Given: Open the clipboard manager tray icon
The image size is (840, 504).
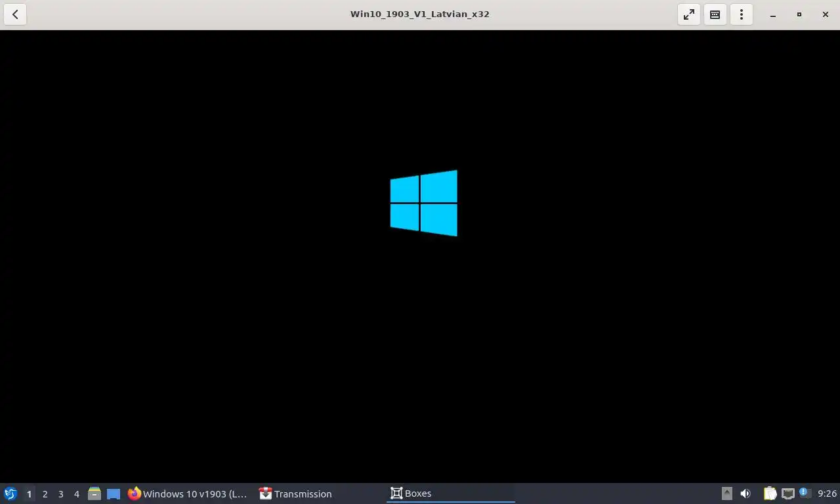Looking at the screenshot, I should pos(770,493).
